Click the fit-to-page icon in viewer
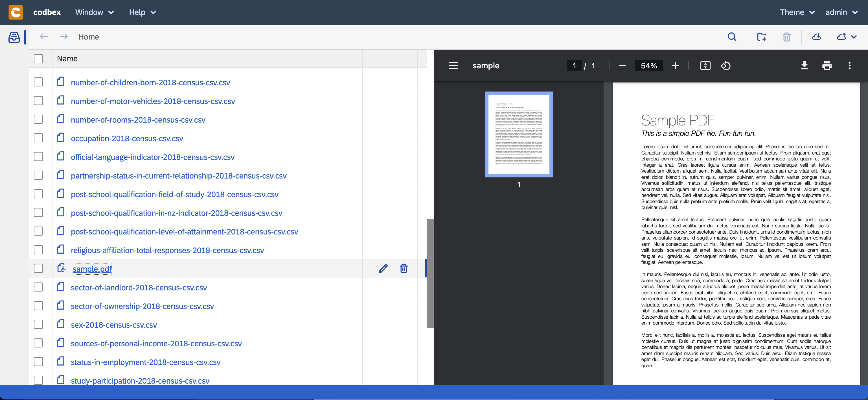Viewport: 868px width, 400px height. pos(705,65)
